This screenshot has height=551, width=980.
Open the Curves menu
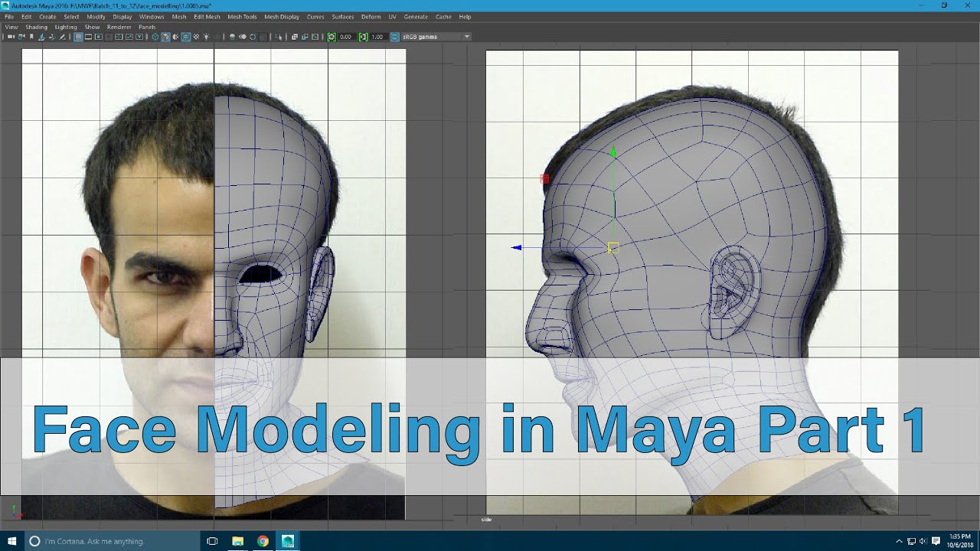coord(315,16)
